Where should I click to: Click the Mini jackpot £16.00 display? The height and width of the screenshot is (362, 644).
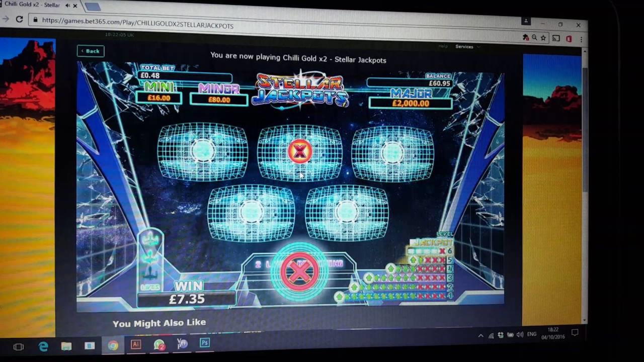(158, 98)
